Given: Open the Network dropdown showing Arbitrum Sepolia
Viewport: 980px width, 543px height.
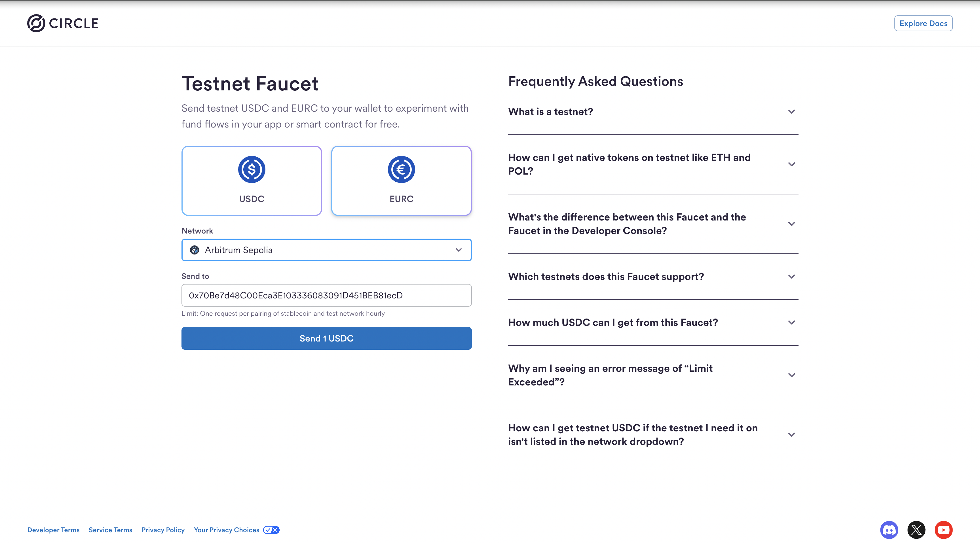Looking at the screenshot, I should [326, 250].
